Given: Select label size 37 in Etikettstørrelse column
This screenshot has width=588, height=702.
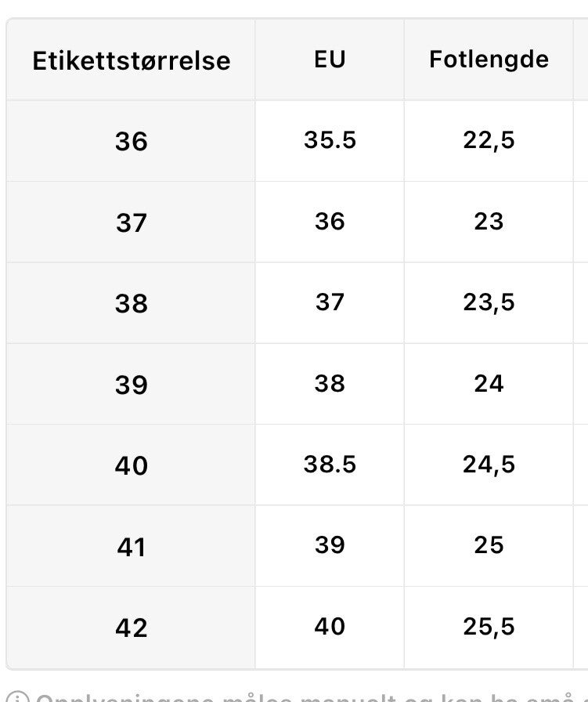Looking at the screenshot, I should (132, 223).
